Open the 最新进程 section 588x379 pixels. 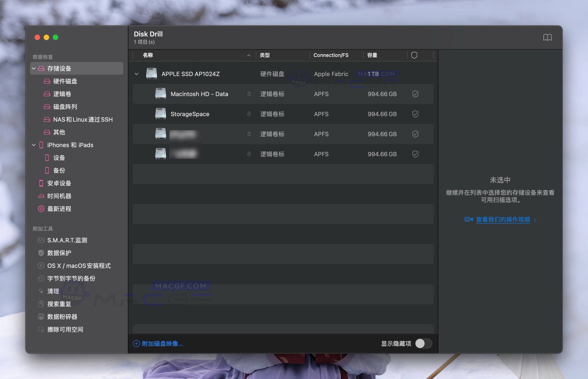pyautogui.click(x=59, y=209)
